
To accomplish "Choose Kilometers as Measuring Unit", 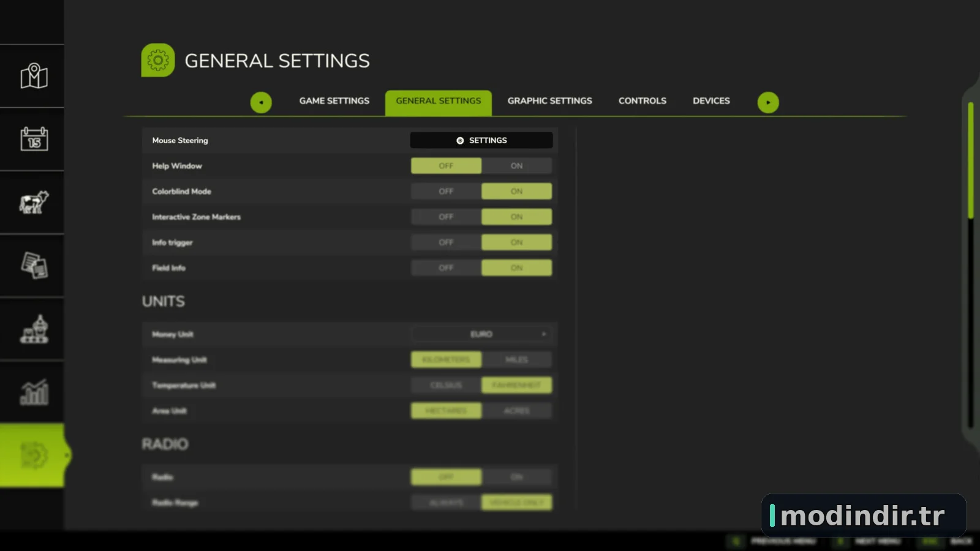I will (446, 360).
